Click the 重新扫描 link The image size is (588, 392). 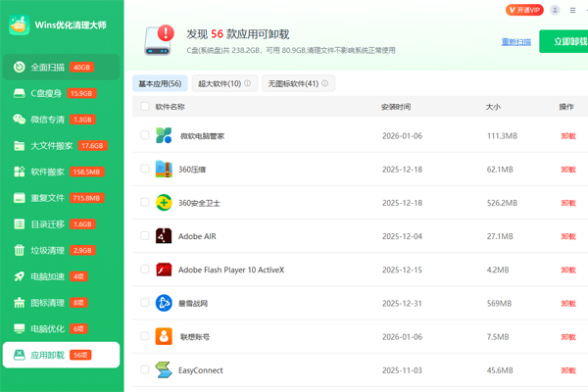click(516, 41)
